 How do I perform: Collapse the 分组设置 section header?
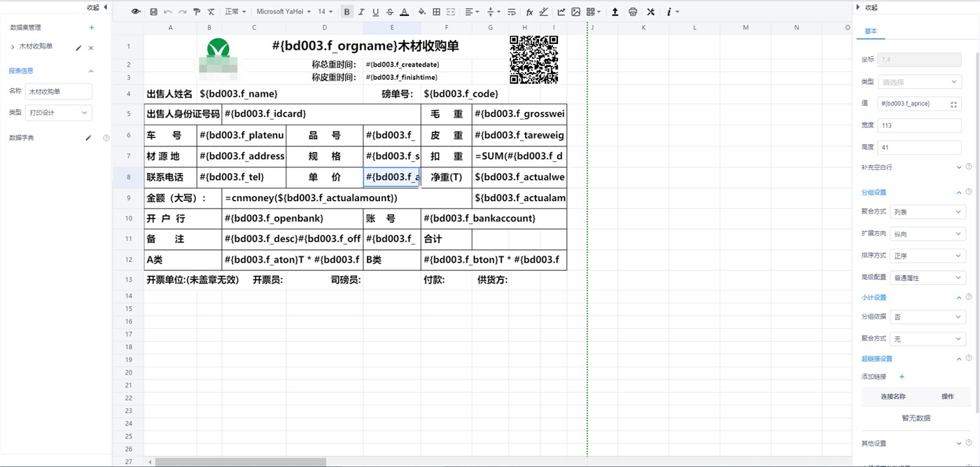pyautogui.click(x=958, y=192)
